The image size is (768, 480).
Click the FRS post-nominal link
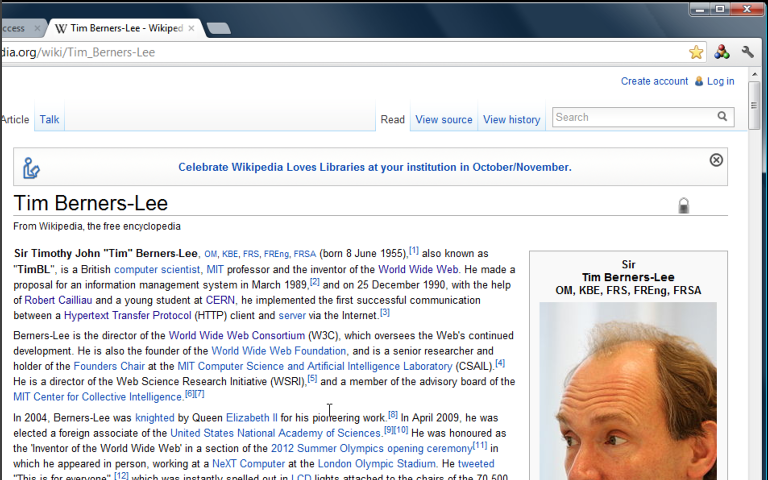(x=251, y=254)
